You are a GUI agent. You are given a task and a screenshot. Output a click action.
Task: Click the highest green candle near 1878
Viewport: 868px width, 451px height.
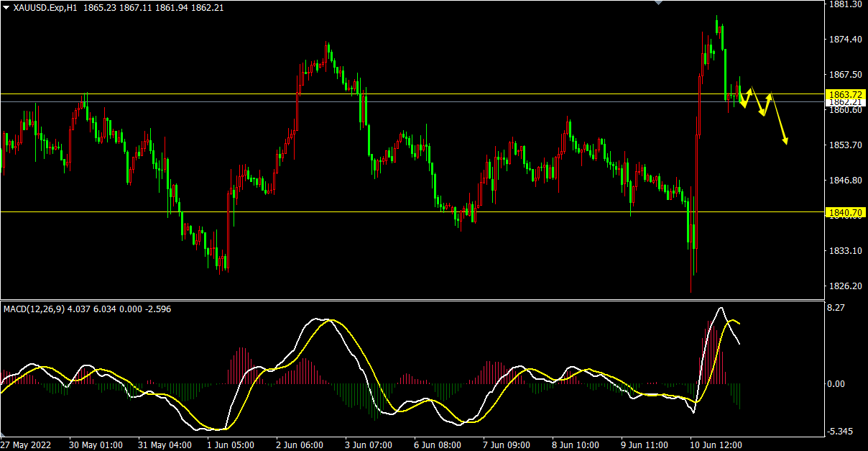(x=717, y=27)
